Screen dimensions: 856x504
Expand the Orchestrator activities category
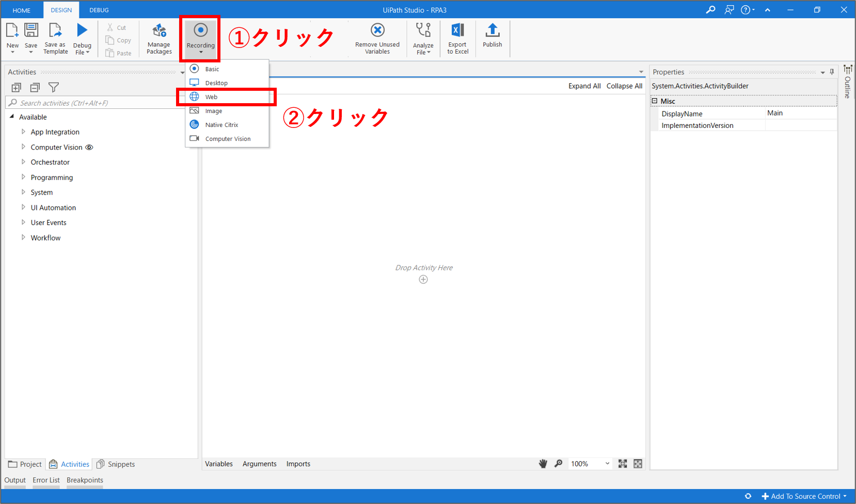point(23,162)
